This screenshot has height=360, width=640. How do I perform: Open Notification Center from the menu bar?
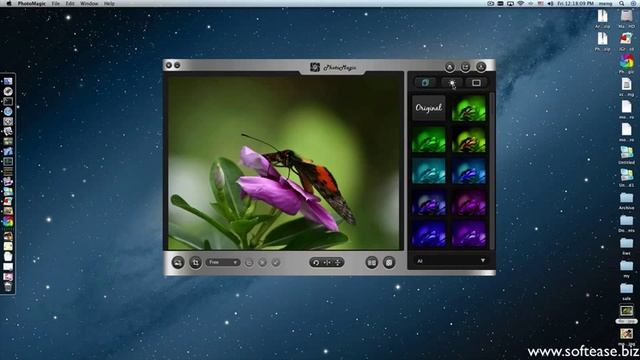[x=634, y=3]
